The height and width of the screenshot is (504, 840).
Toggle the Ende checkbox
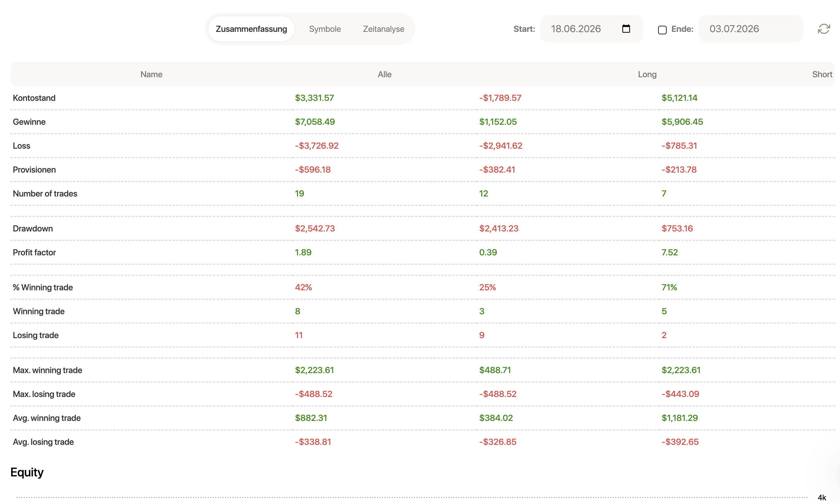click(662, 30)
